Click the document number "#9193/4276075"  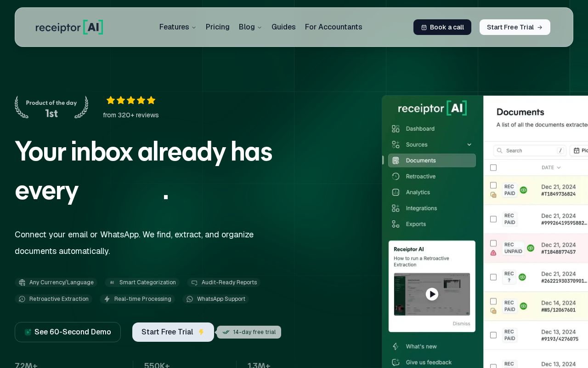click(x=560, y=339)
